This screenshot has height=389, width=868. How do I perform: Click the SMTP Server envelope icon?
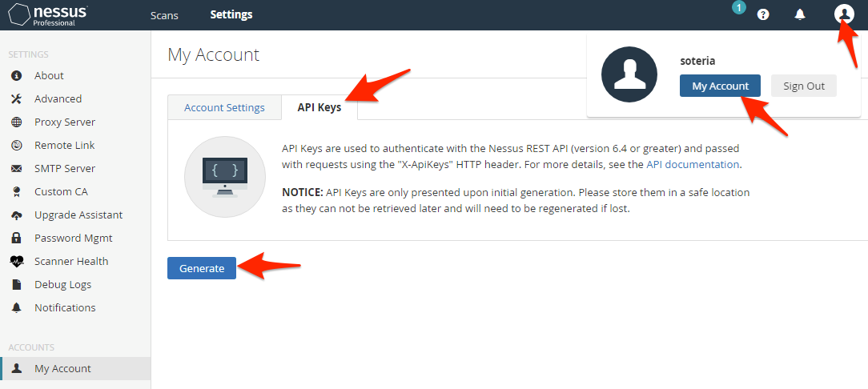pos(17,169)
